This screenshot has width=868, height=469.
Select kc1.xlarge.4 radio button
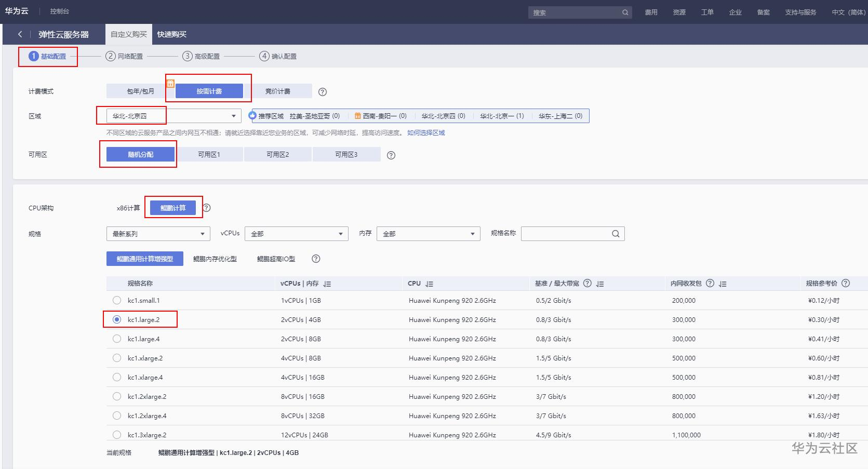tap(117, 377)
